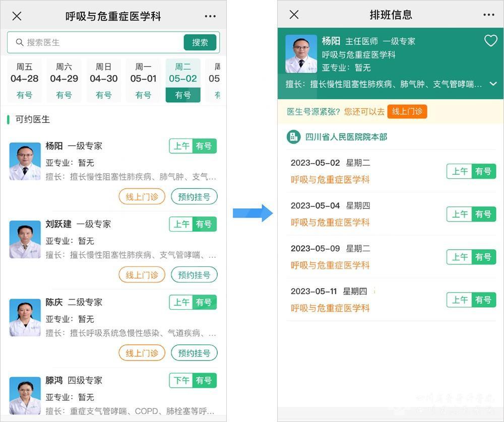Switch to 周日 04-30 date tab
504x422 pixels.
(x=103, y=80)
